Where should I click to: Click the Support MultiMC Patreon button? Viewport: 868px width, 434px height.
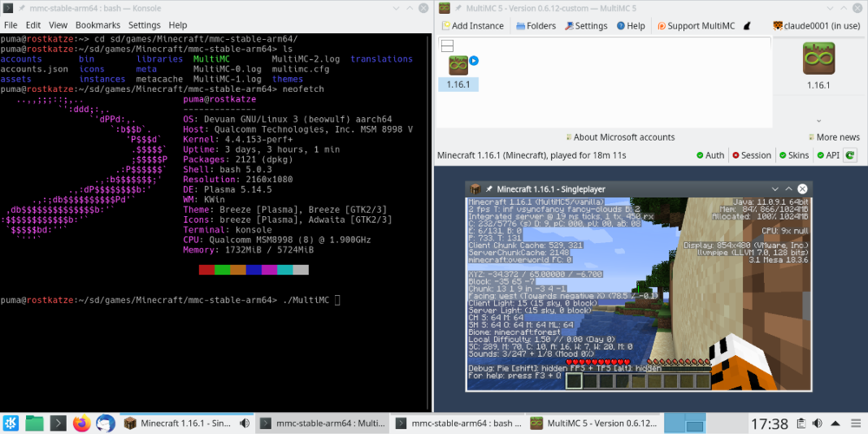tap(694, 26)
